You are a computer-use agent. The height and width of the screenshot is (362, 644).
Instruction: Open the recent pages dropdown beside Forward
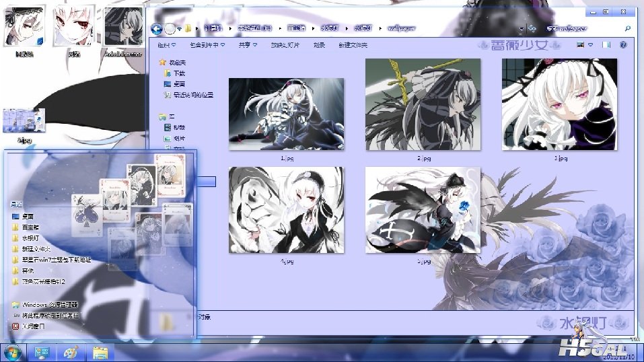(179, 29)
